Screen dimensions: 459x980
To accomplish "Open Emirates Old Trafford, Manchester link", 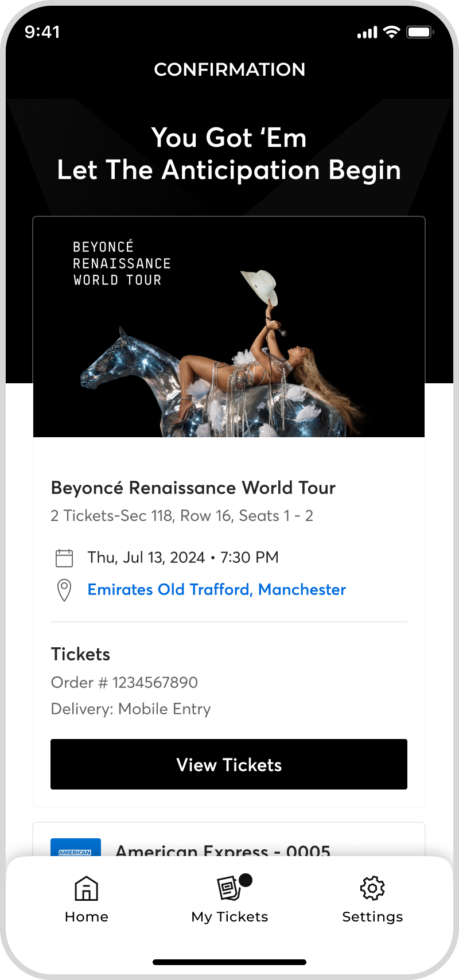I will (217, 589).
